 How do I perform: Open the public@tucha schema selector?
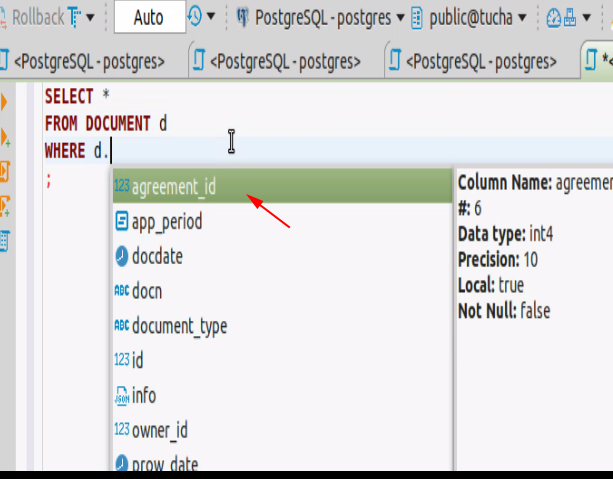click(x=477, y=18)
